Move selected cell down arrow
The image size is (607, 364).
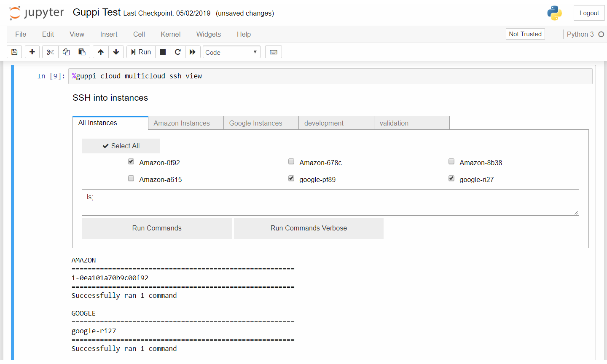pos(116,52)
